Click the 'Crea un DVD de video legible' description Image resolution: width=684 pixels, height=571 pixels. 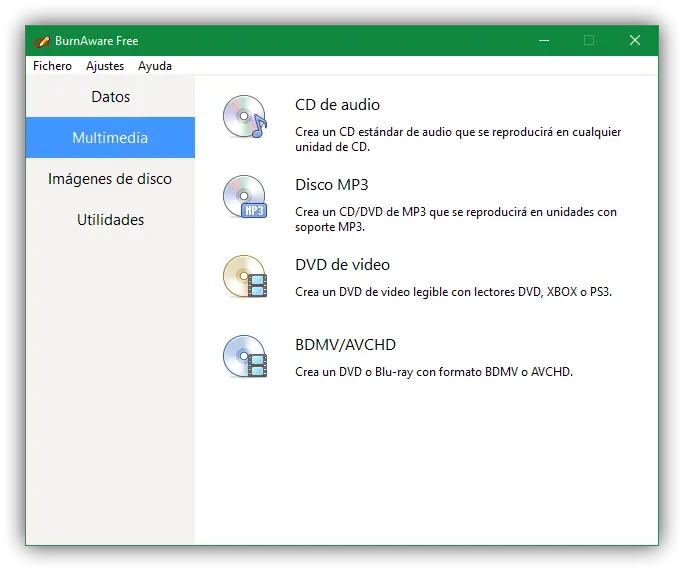tap(453, 292)
